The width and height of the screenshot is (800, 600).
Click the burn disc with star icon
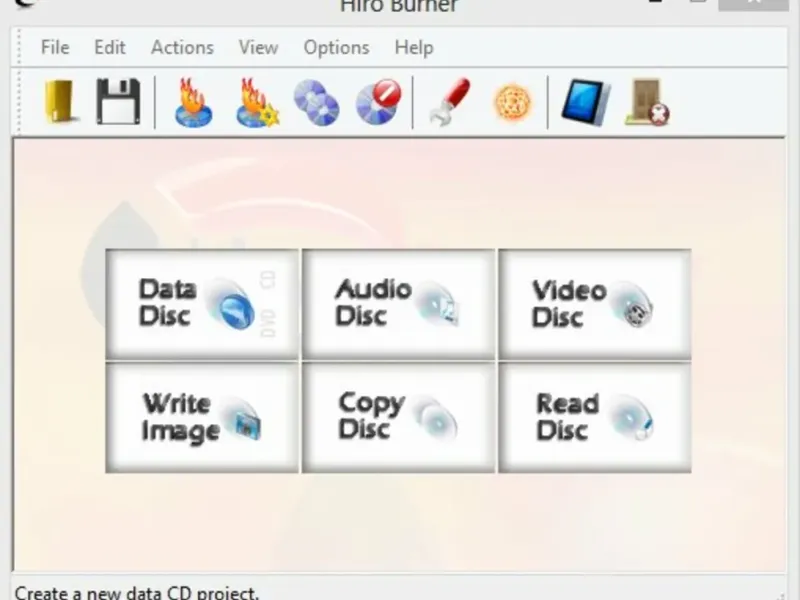tap(257, 102)
